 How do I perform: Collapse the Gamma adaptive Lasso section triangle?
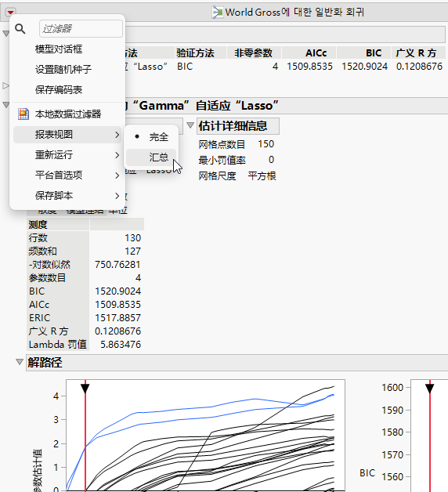pyautogui.click(x=6, y=104)
